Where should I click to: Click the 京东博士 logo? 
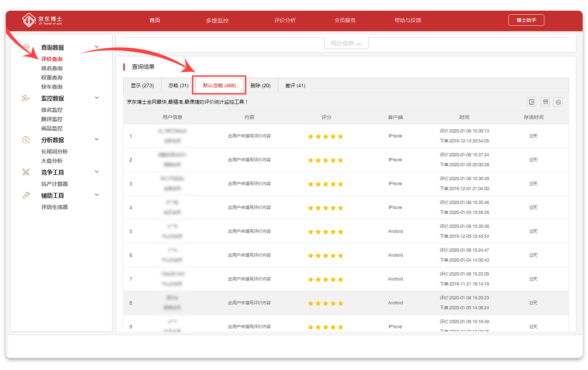(x=42, y=21)
